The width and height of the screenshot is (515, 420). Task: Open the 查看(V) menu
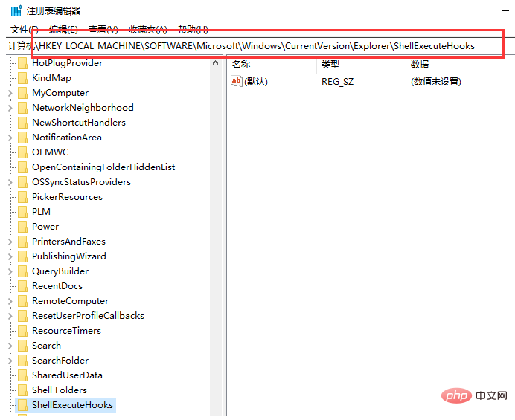103,30
